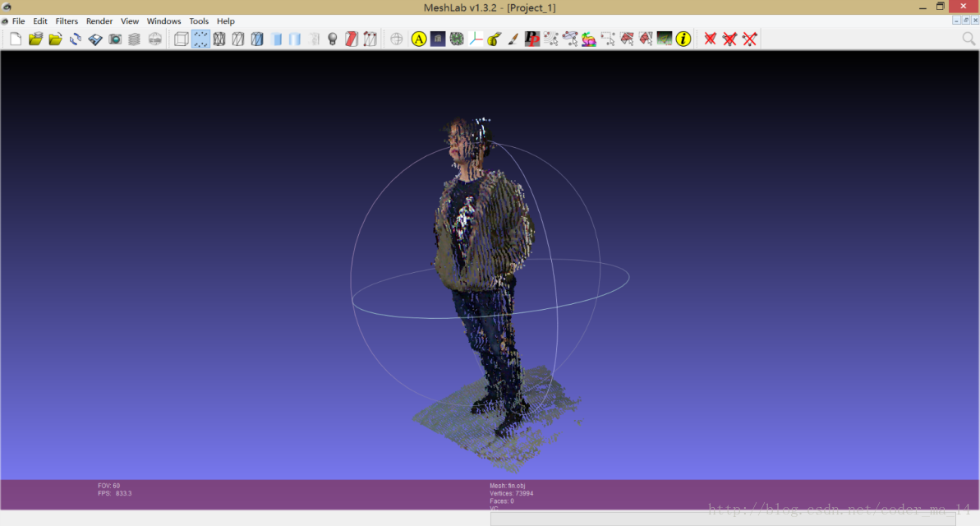Switch to Flat shading render mode
The width and height of the screenshot is (980, 526).
pos(276,39)
